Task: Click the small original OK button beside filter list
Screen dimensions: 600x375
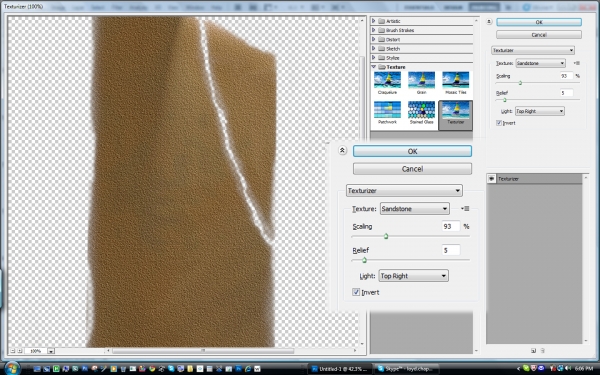Action: tap(539, 22)
